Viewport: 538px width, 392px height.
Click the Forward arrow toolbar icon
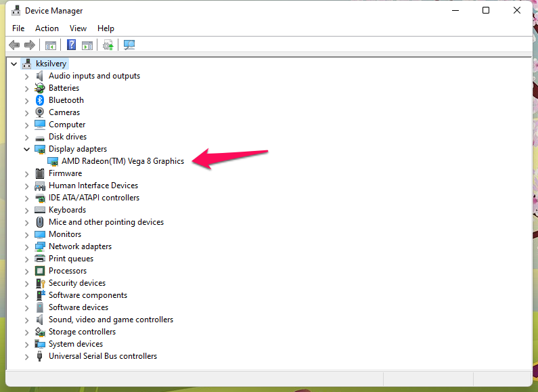pos(30,45)
